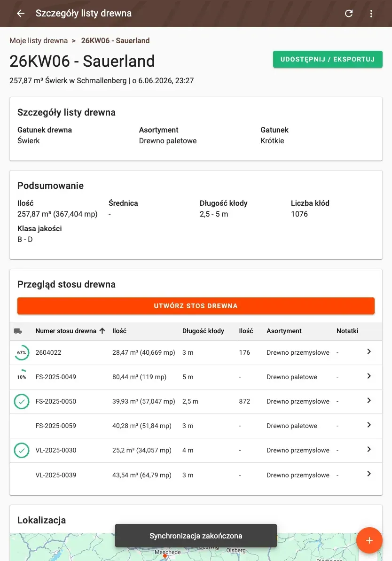Click the wood species value Świerk
Image resolution: width=392 pixels, height=561 pixels.
click(29, 140)
